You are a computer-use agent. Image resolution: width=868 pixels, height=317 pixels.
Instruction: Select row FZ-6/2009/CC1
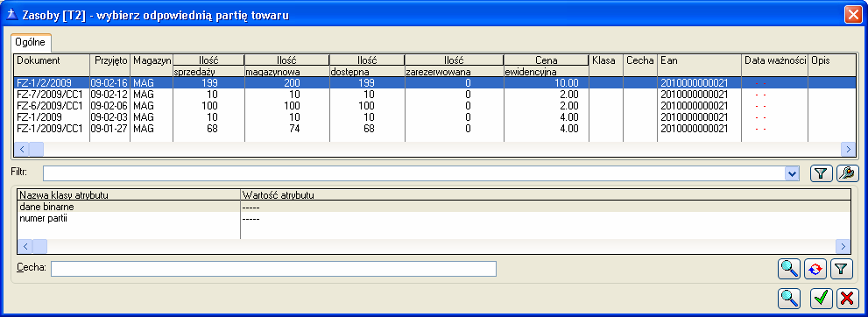(434, 106)
